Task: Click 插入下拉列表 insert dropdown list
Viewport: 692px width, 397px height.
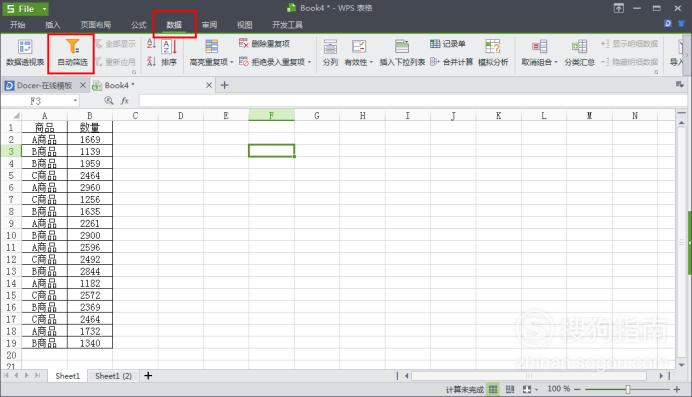Action: pyautogui.click(x=402, y=52)
